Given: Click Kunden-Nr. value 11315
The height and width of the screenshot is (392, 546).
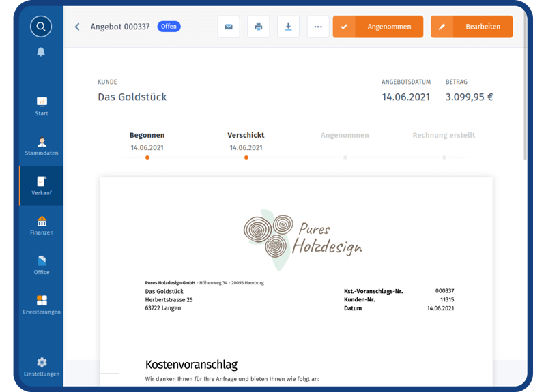Looking at the screenshot, I should tap(447, 299).
